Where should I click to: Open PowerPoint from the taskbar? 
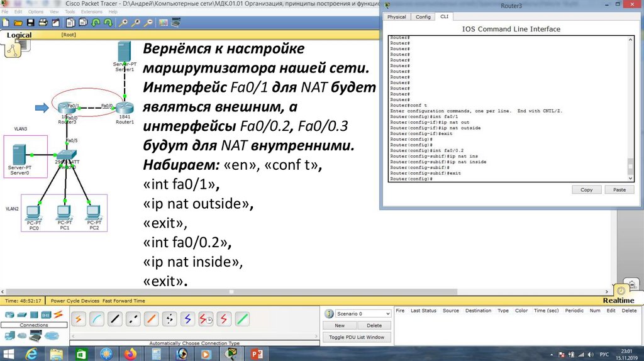tap(257, 353)
